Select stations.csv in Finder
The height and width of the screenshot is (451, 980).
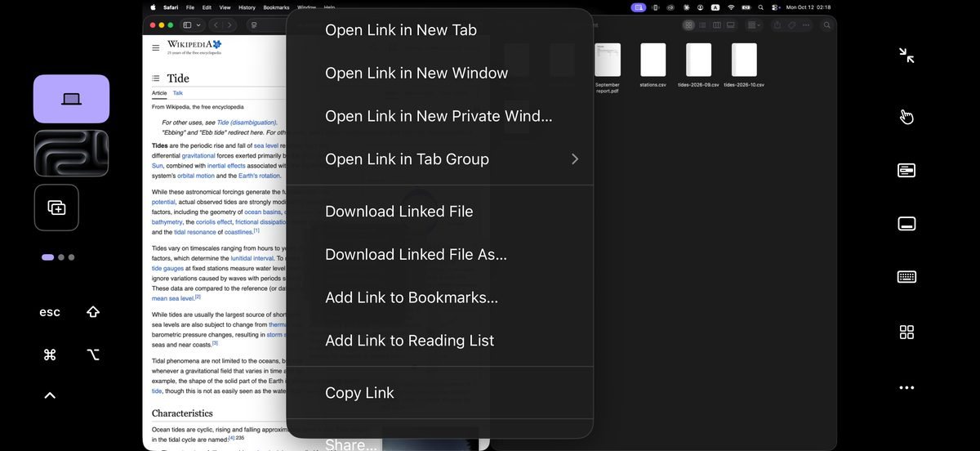pos(653,65)
